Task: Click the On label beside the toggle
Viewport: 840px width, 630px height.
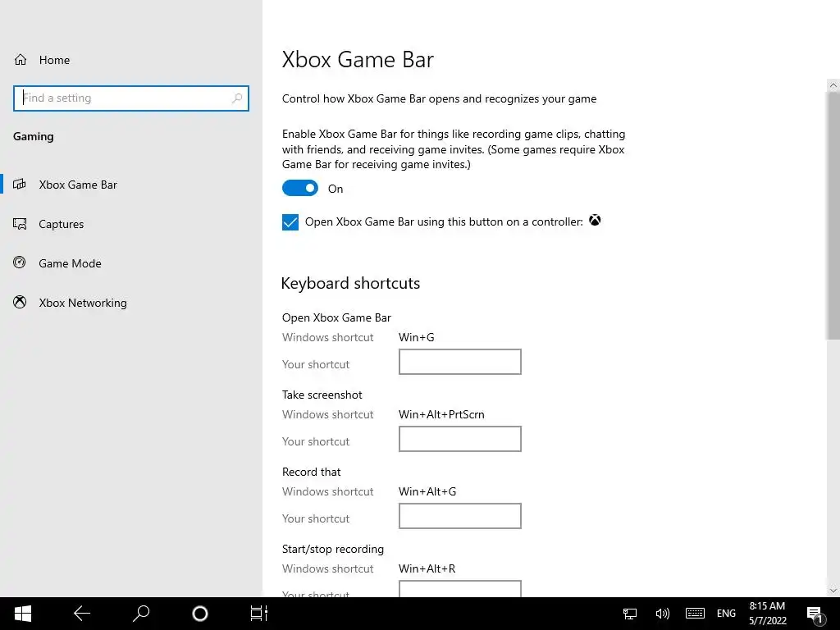Action: coord(336,189)
